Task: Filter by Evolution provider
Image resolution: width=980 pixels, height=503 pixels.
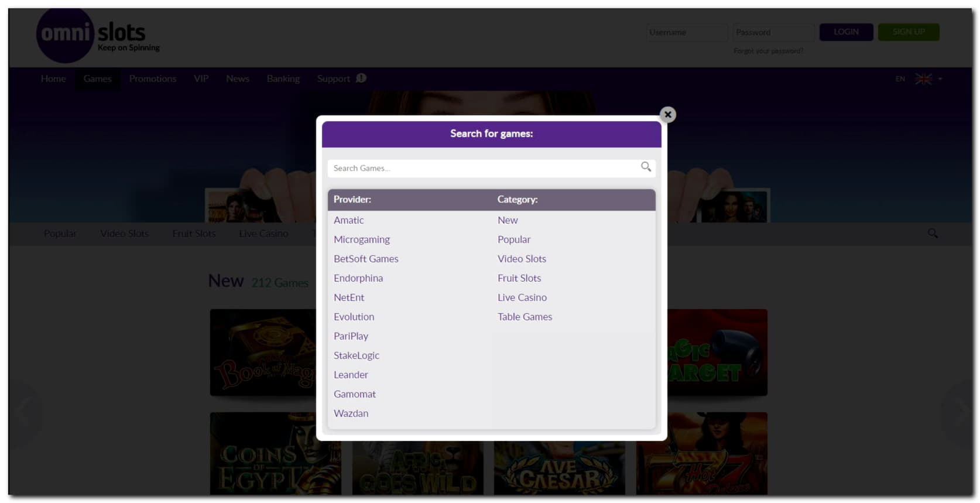Action: 354,317
